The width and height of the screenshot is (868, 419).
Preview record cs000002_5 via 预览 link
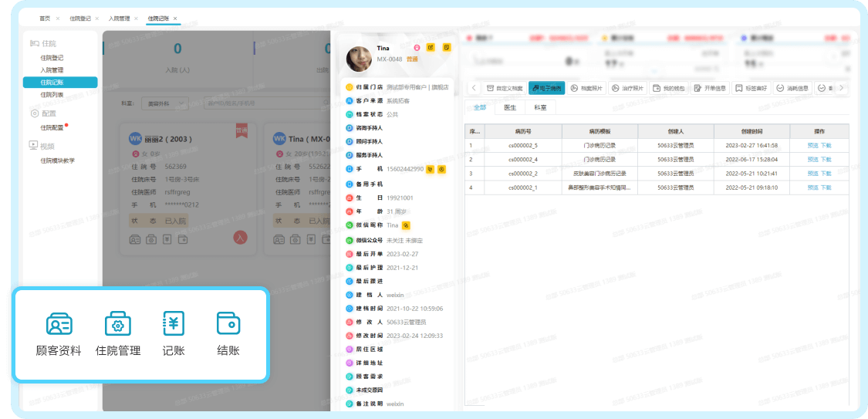812,146
